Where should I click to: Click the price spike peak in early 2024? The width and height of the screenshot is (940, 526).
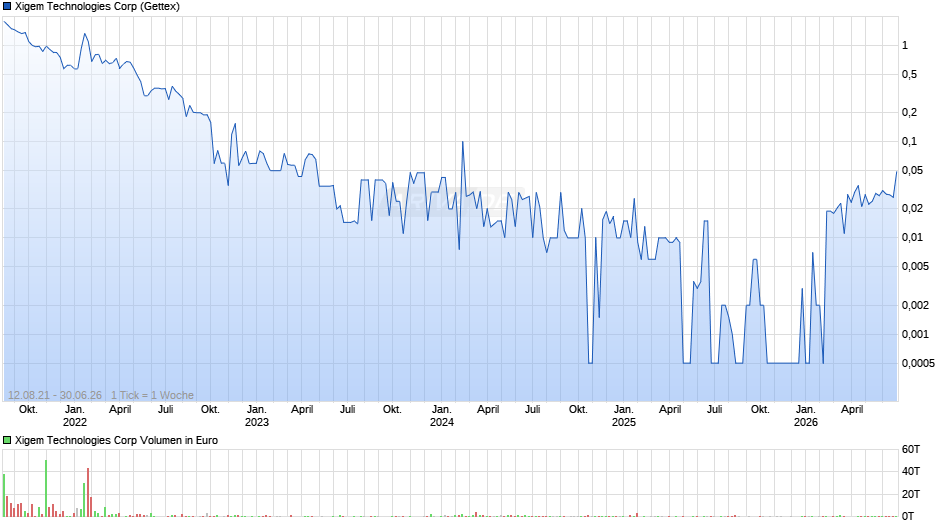tap(462, 143)
